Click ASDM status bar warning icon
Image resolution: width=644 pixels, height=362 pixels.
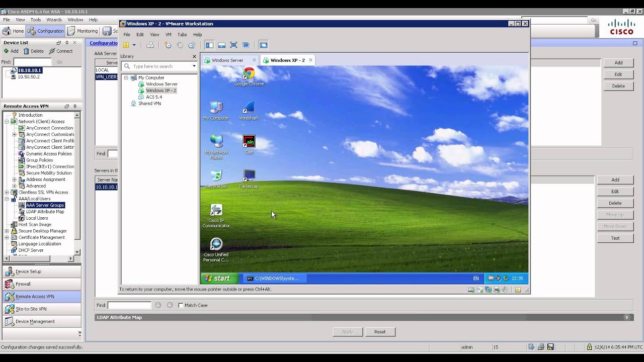[x=551, y=347]
